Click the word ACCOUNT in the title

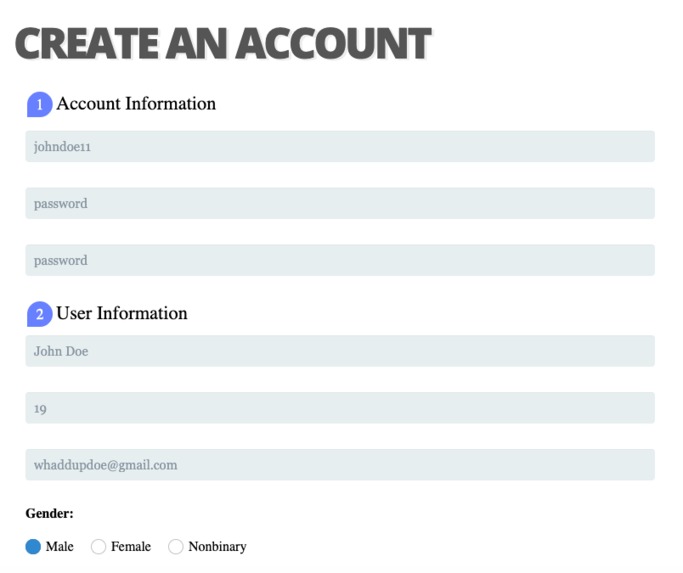(334, 43)
